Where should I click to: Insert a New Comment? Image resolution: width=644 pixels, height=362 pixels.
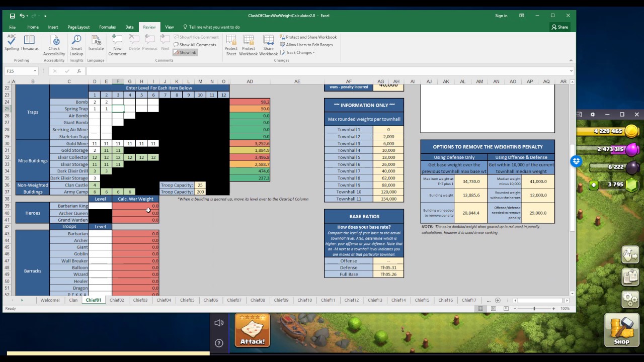coord(117,45)
